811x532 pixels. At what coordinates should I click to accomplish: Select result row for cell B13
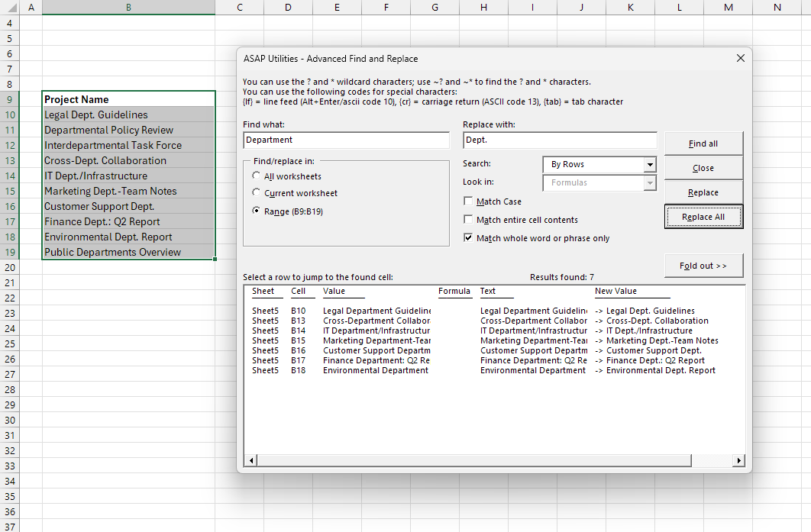(x=494, y=321)
